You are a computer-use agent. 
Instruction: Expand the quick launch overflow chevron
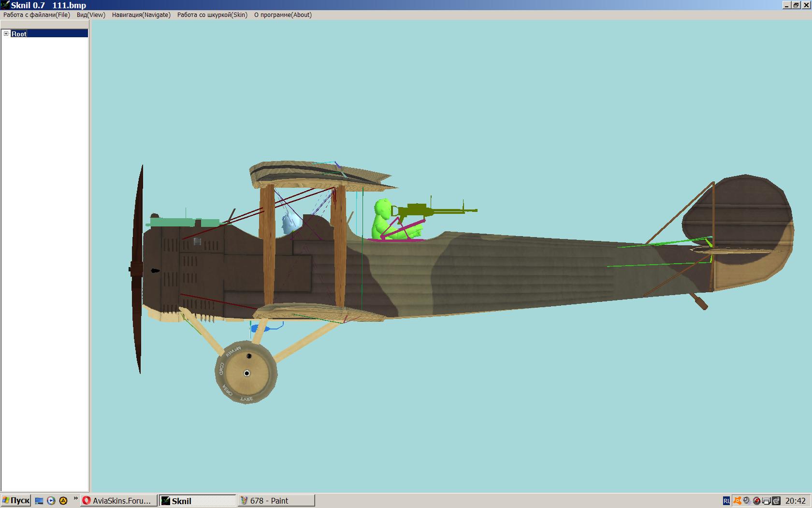click(75, 499)
